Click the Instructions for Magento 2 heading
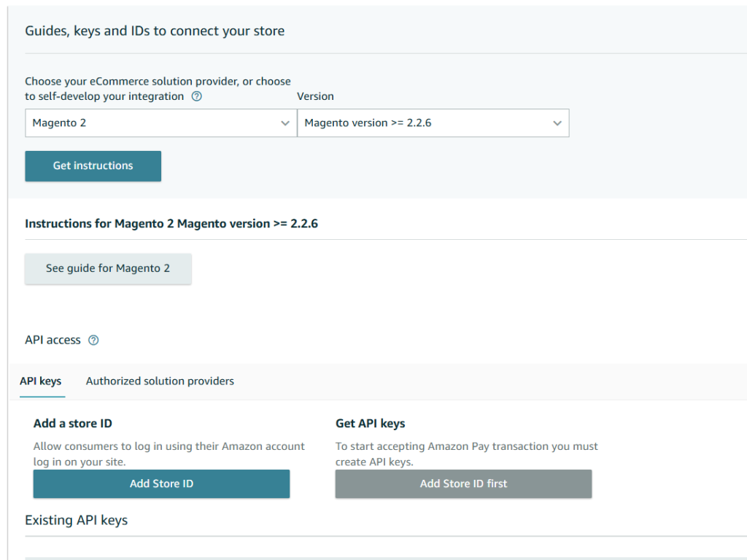Screen dimensions: 747x560 pyautogui.click(x=171, y=224)
